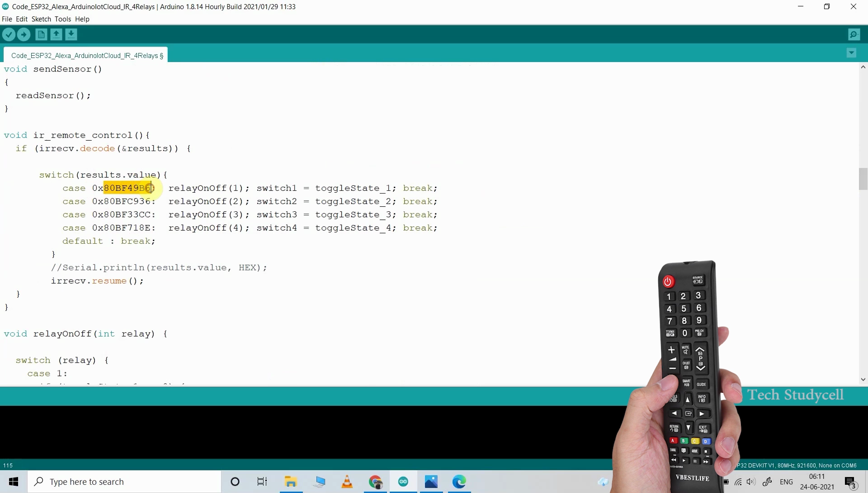Click the Sketch tab label
The image size is (868, 493).
pyautogui.click(x=41, y=19)
